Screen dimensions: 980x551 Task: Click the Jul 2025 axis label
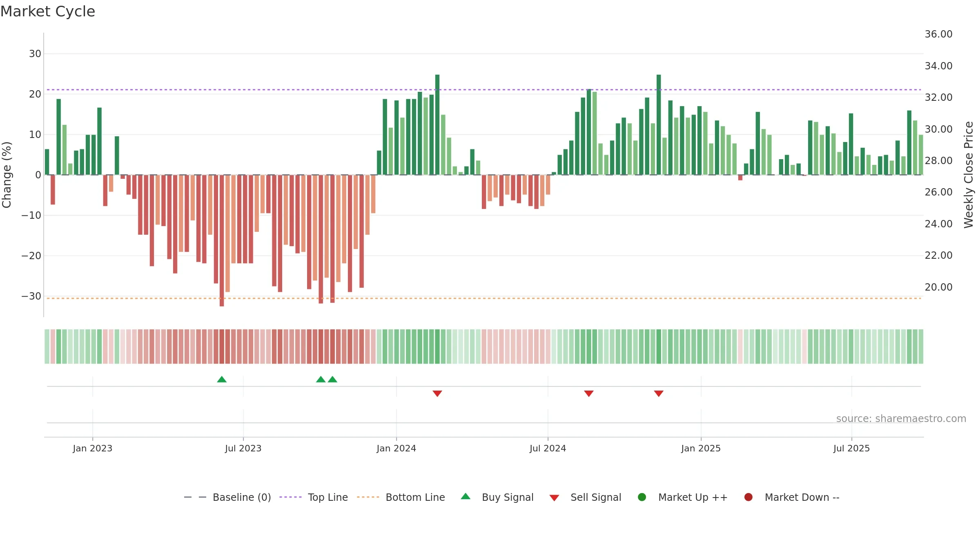tap(852, 448)
